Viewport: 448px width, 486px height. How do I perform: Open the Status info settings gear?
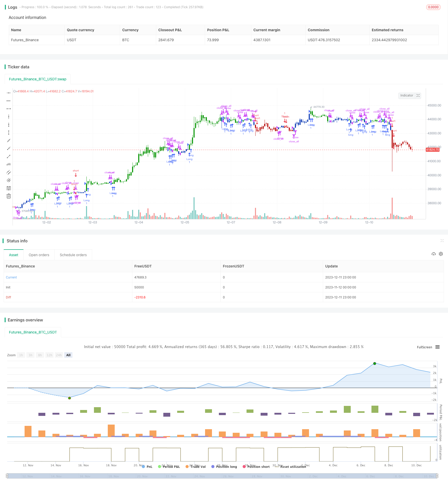[441, 254]
